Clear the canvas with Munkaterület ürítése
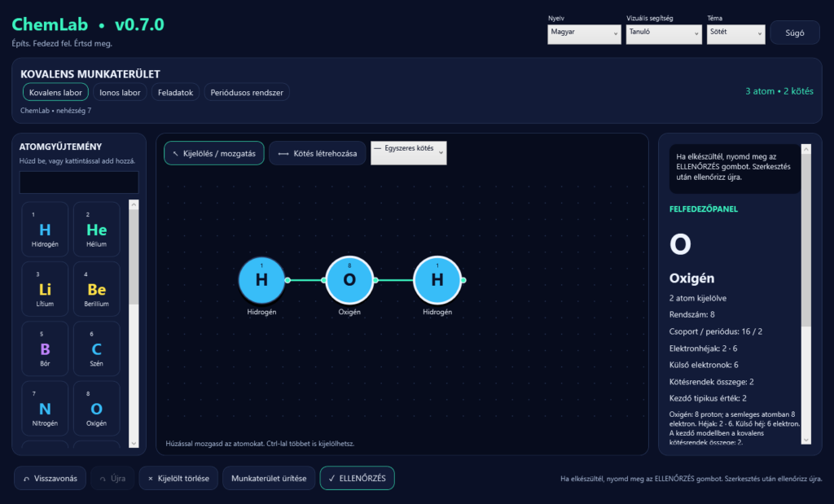834x504 pixels. (269, 478)
